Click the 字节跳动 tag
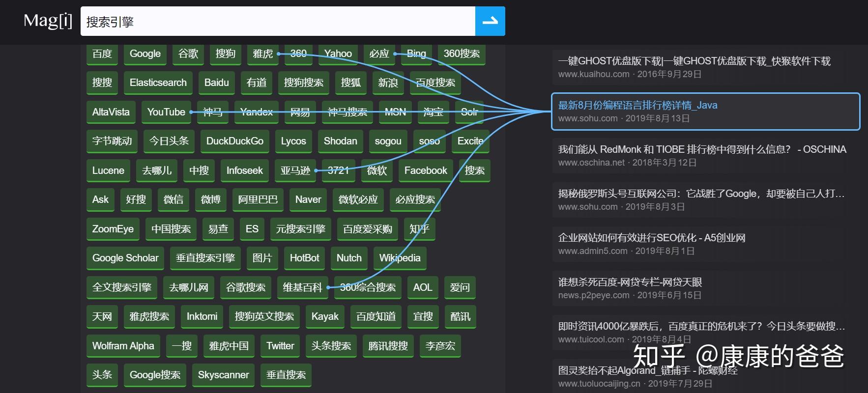Viewport: 868px width, 393px height. [x=112, y=141]
